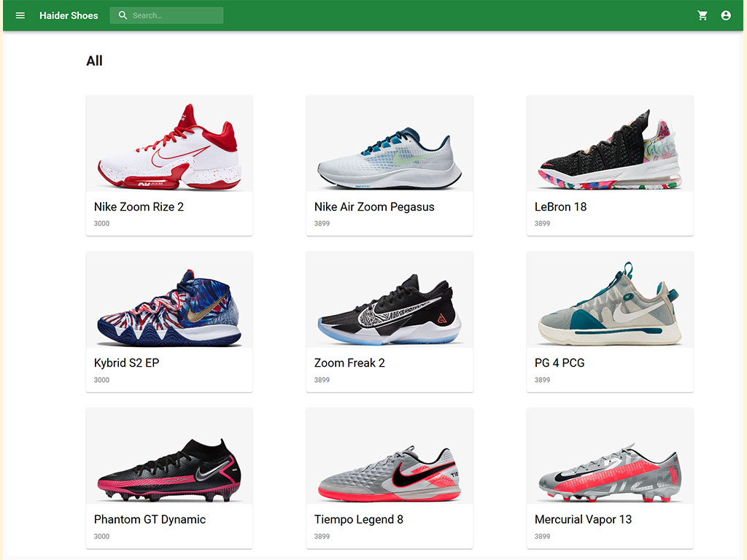Viewport: 747px width, 560px height.
Task: Click the Zoom Freak 2 title
Action: (x=349, y=363)
